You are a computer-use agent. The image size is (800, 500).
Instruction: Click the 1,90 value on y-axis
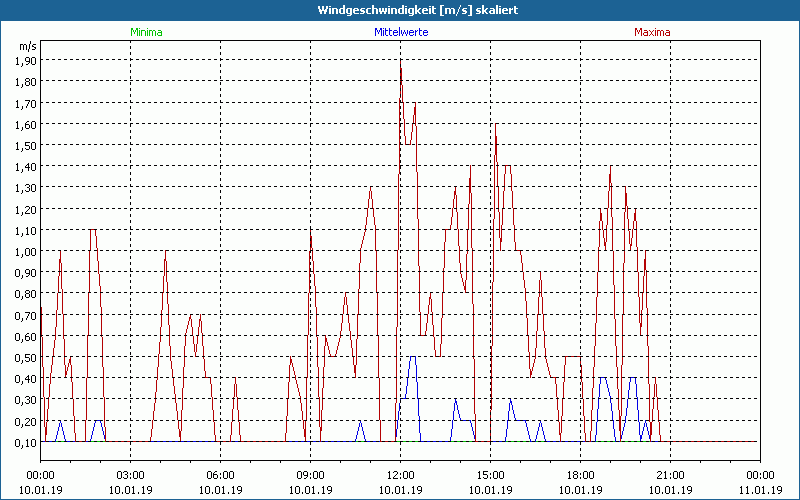26,59
